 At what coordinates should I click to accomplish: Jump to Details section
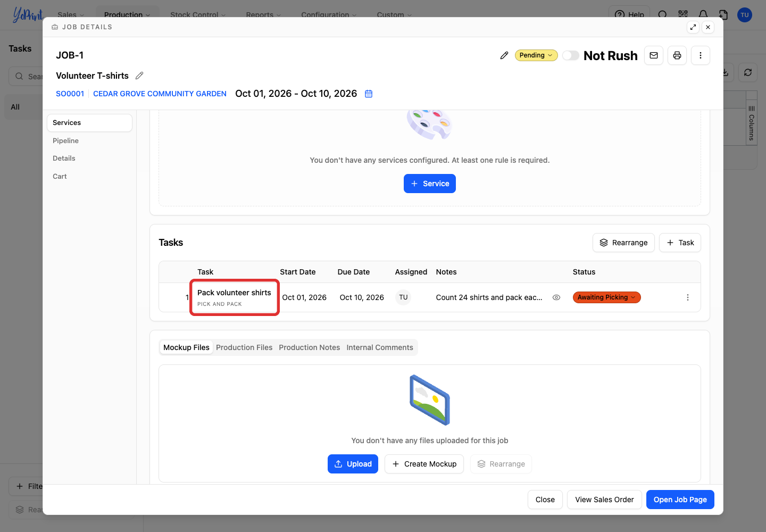pyautogui.click(x=64, y=158)
